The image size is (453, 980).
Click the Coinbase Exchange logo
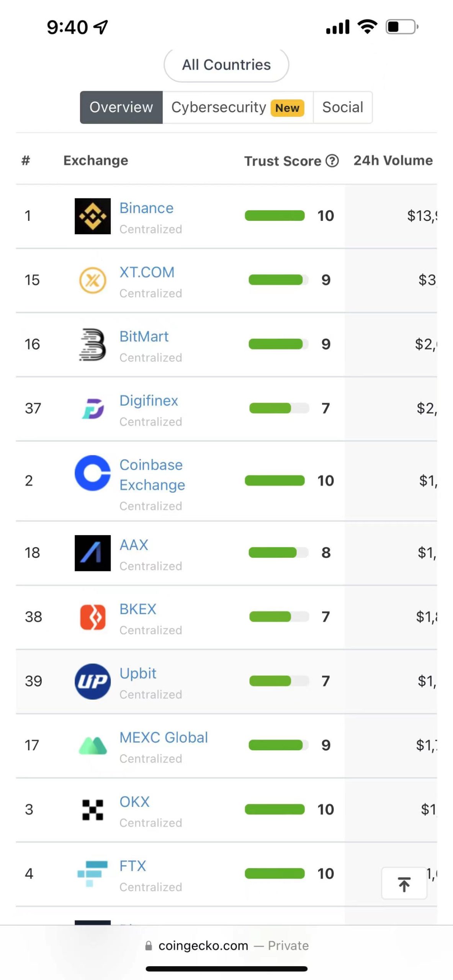pos(92,473)
